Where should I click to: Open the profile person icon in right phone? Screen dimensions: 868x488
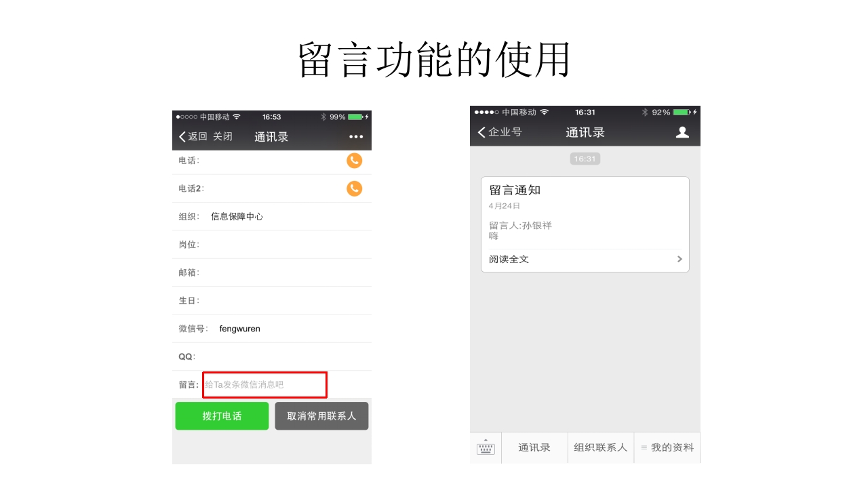(x=682, y=132)
